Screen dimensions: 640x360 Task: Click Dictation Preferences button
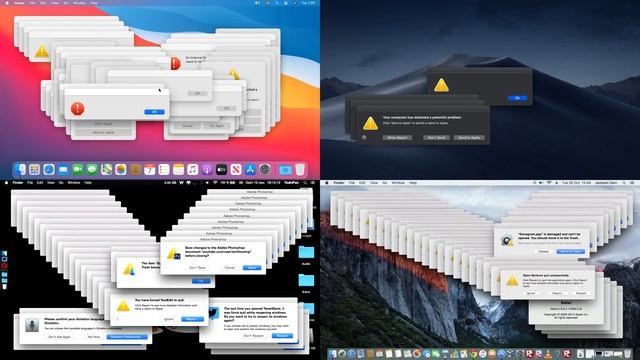127,337
